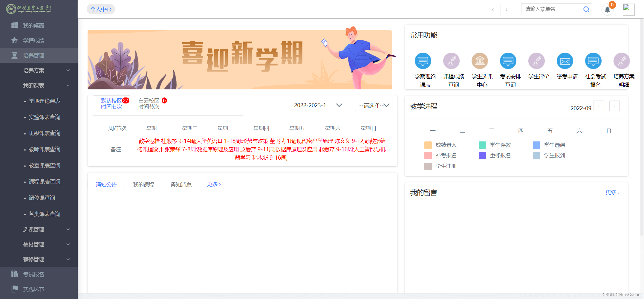Click the 学生报到 light-blue legend swatch
This screenshot has width=644, height=299.
click(536, 155)
